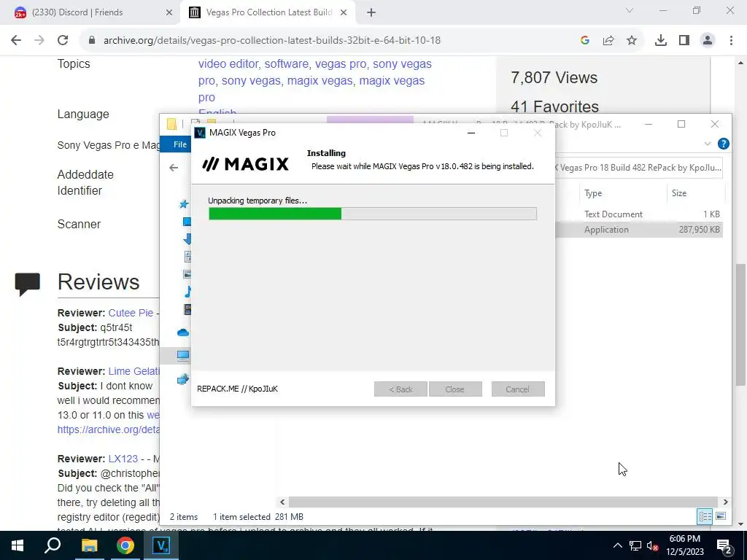Open File Explorer help question mark
This screenshot has height=560, width=747.
click(723, 144)
